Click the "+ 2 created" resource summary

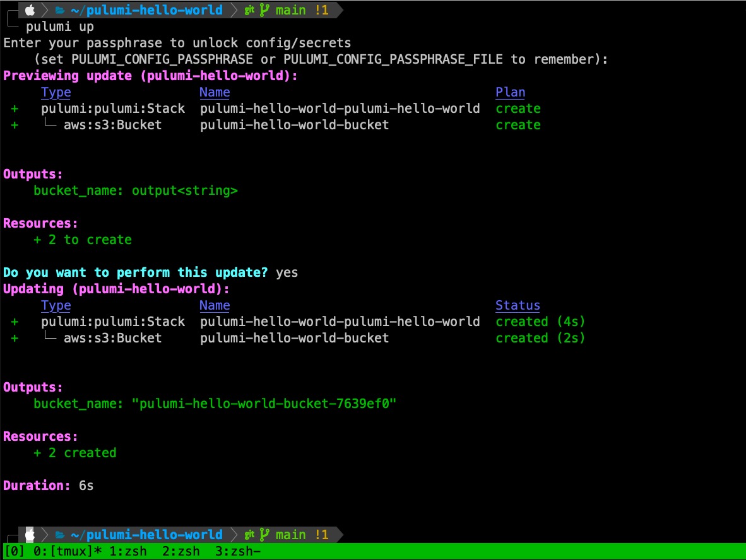[x=75, y=453]
